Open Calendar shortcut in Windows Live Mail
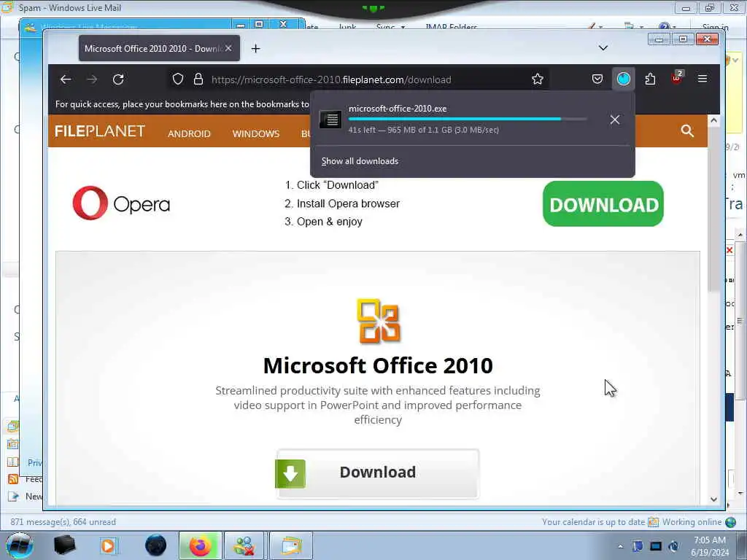Image resolution: width=747 pixels, height=560 pixels. (x=13, y=444)
